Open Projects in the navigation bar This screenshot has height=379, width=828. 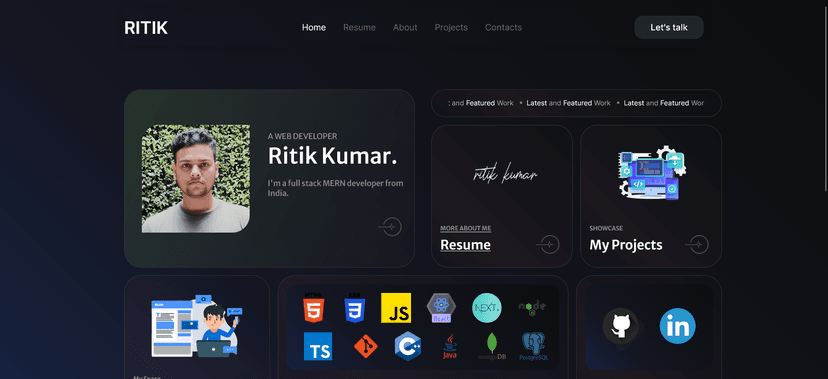[451, 27]
